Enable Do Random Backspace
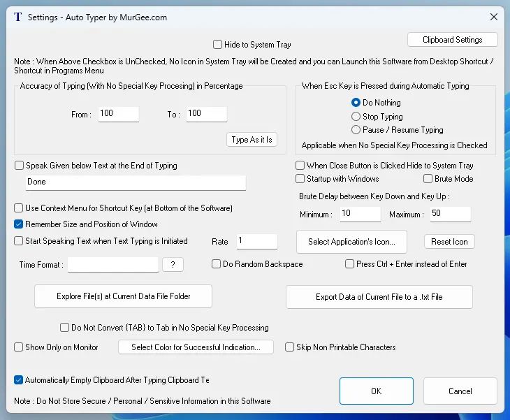The height and width of the screenshot is (420, 510). pos(216,264)
